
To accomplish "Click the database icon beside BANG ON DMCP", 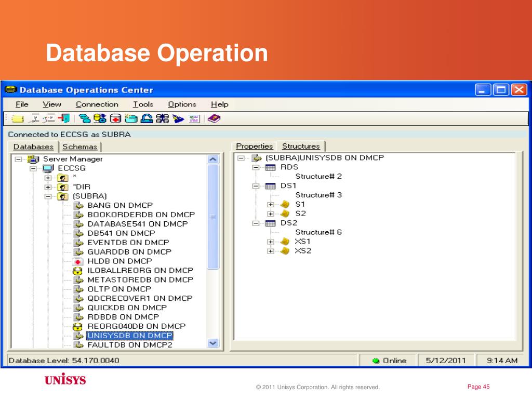I will coord(79,206).
